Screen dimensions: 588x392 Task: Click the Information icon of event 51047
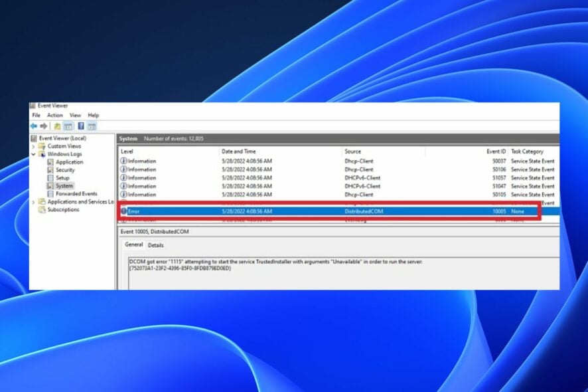tap(123, 186)
